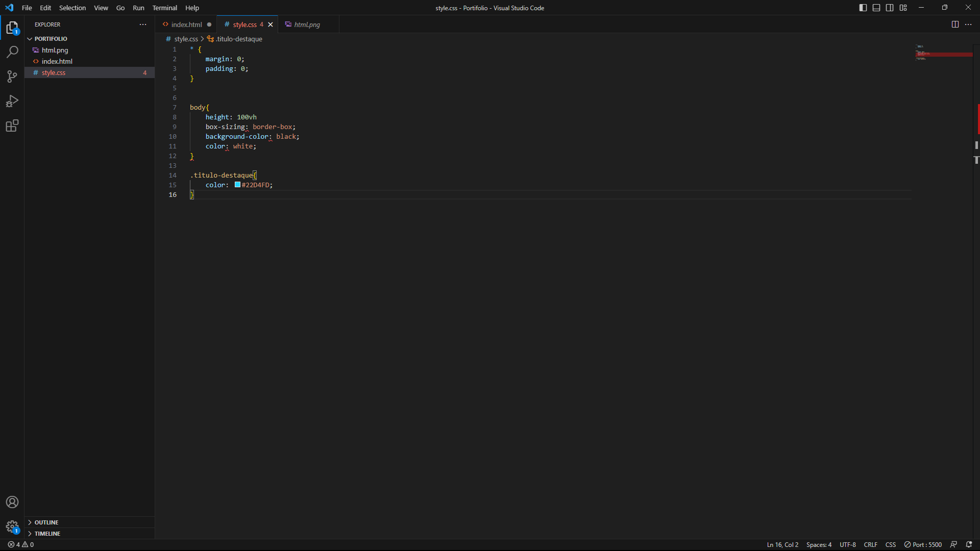
Task: Open the Explorer view in activity bar
Action: click(x=12, y=28)
